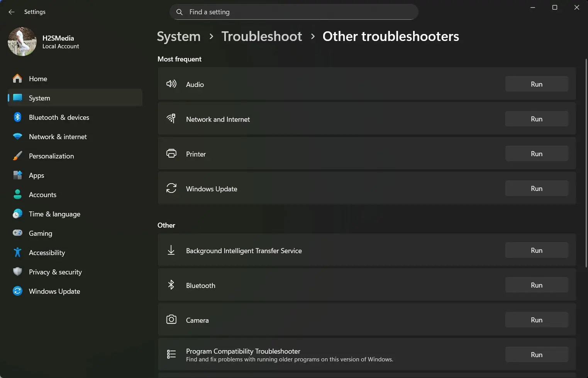This screenshot has height=378, width=588.
Task: Click the Network and Internet troubleshooter icon
Action: [x=171, y=119]
